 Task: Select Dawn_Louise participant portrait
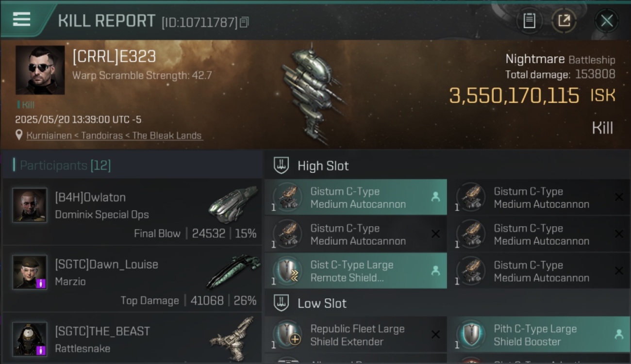pos(30,272)
